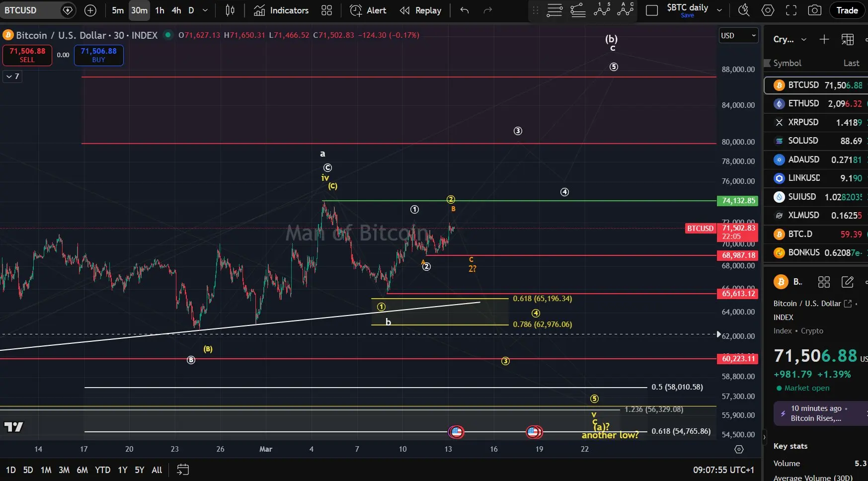Open time axis settings gear icon
The width and height of the screenshot is (868, 481).
[x=739, y=449]
